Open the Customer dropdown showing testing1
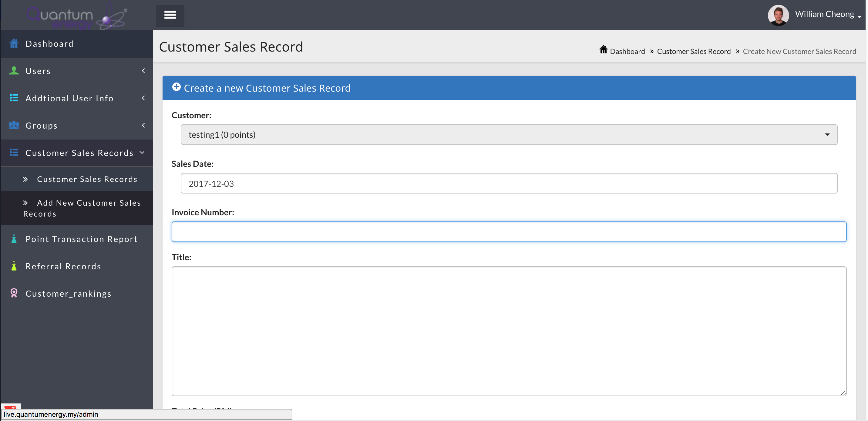Screen dimensions: 868x421 (509, 134)
